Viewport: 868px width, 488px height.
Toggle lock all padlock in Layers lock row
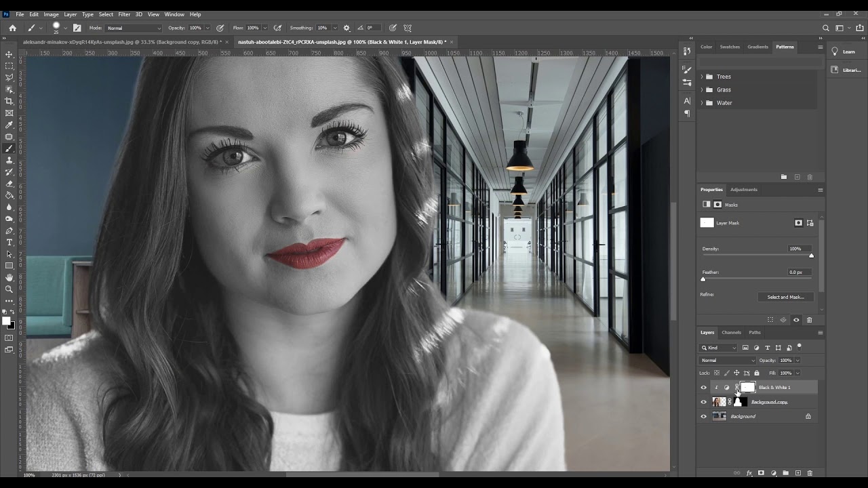pyautogui.click(x=757, y=373)
